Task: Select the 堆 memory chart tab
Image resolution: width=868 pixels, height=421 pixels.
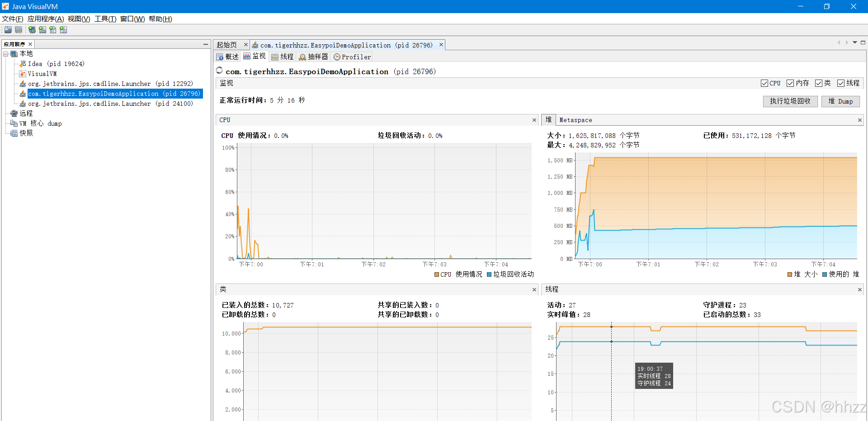Action: 548,120
